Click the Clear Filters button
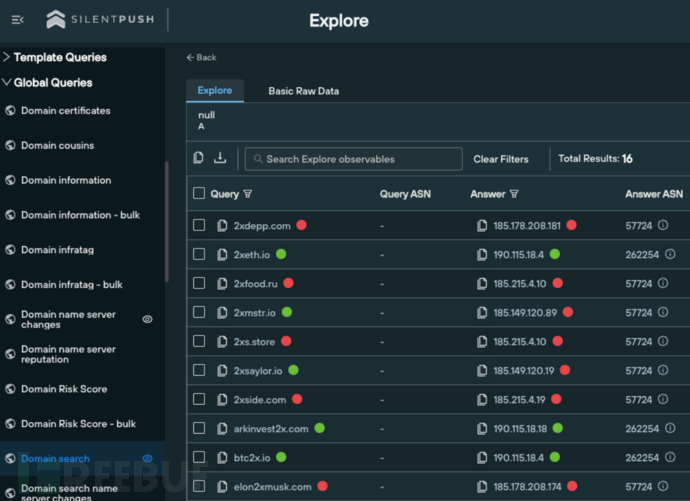Image resolution: width=690 pixels, height=501 pixels. (x=501, y=159)
